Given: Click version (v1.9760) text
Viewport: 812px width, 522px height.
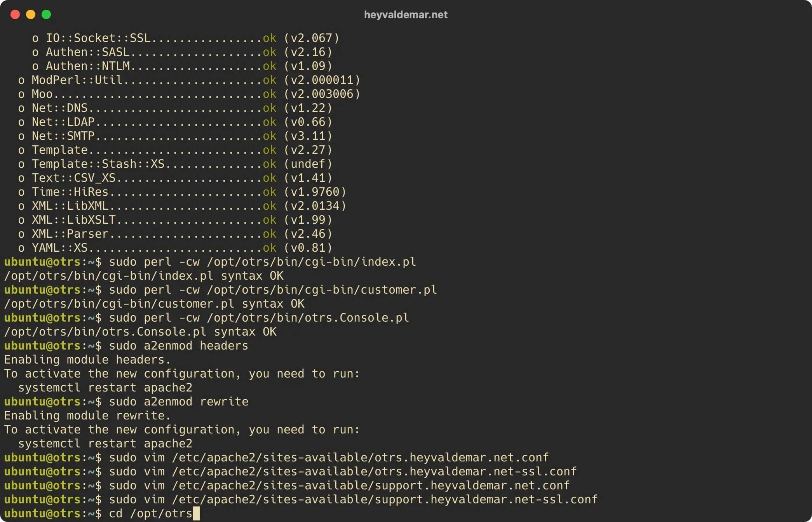Looking at the screenshot, I should 315,192.
